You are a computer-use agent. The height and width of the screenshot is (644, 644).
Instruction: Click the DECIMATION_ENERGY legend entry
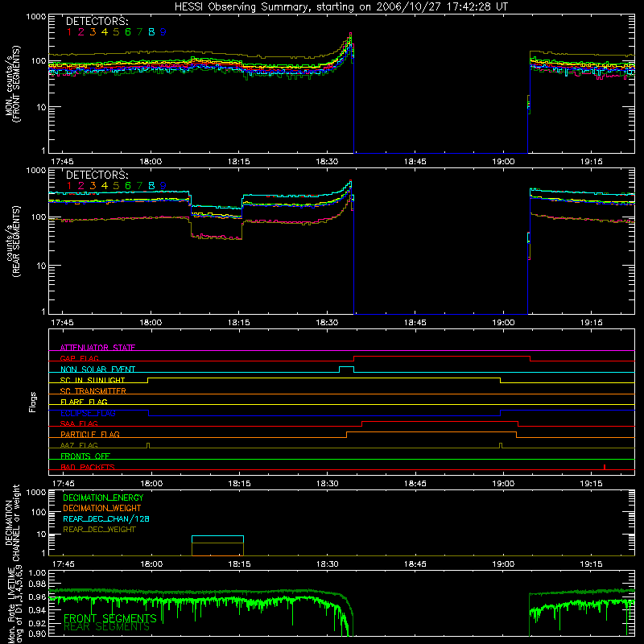pos(103,497)
